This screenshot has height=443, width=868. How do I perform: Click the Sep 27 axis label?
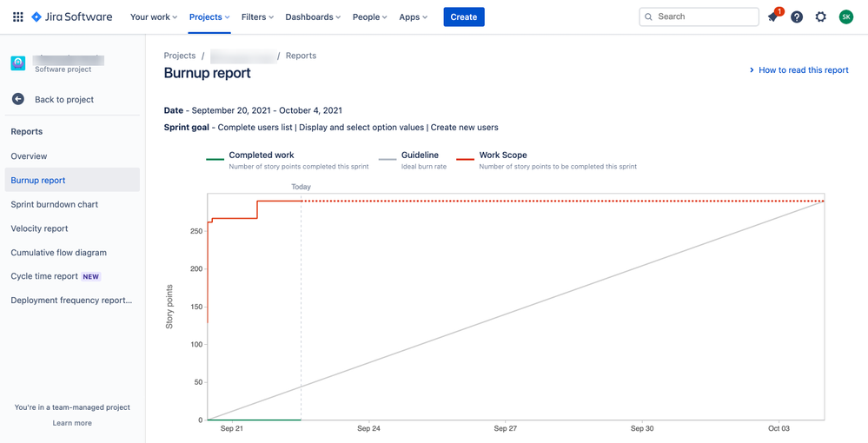coord(506,428)
